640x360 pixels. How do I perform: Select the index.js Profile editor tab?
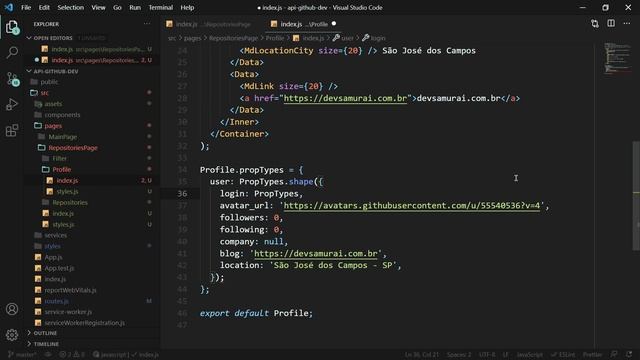point(303,24)
